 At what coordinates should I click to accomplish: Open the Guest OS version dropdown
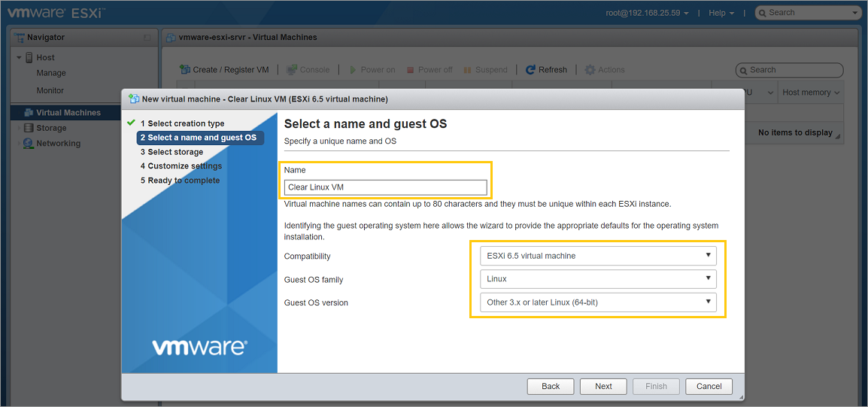(598, 302)
